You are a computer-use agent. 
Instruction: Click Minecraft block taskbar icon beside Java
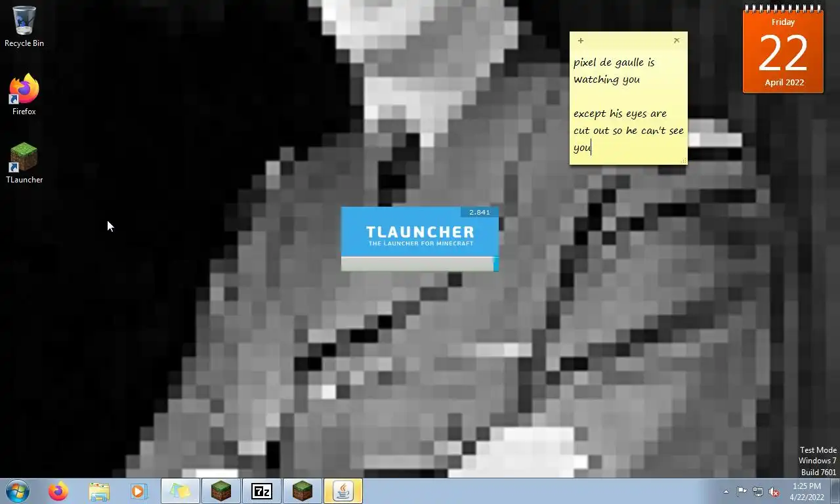point(303,491)
